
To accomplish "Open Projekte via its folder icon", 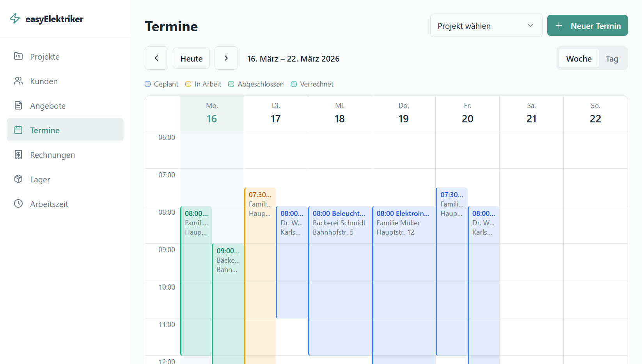I will [x=18, y=56].
